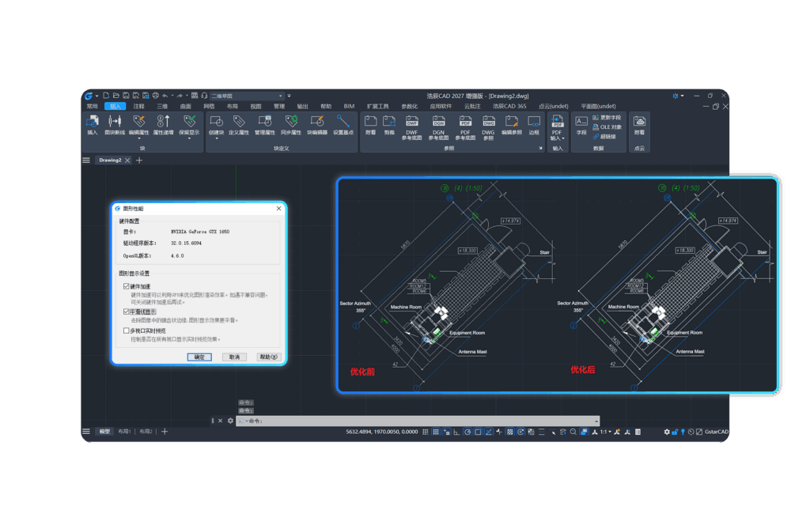This screenshot has height=532, width=810.
Task: Click the 设置基点 set base point tool
Action: click(x=343, y=126)
